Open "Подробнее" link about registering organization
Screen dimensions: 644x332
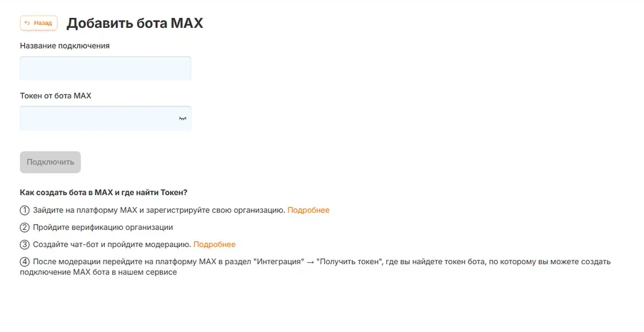[308, 210]
